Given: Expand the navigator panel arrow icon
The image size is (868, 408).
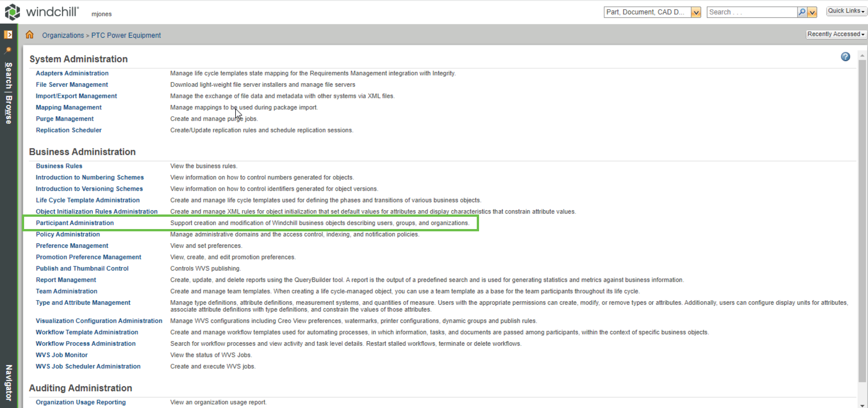Looking at the screenshot, I should [x=8, y=35].
